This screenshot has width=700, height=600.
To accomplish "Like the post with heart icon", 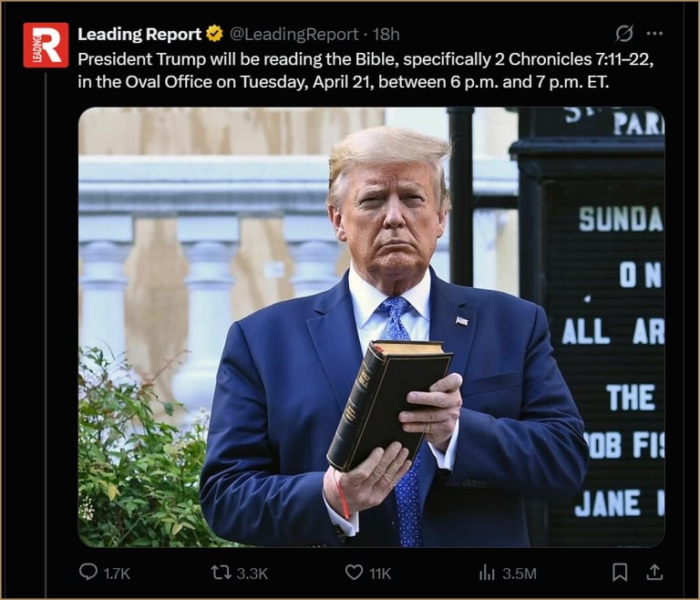I will 354,573.
